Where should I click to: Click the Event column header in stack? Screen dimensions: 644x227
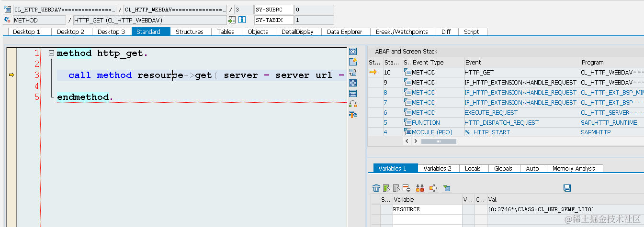(522, 62)
